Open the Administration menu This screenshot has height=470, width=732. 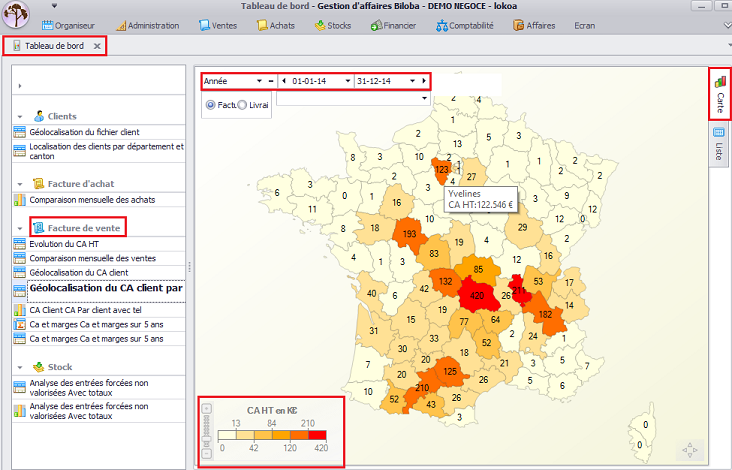pos(148,26)
